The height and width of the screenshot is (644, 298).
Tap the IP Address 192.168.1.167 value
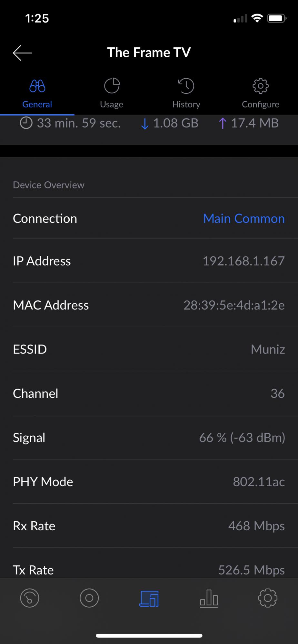tap(243, 261)
